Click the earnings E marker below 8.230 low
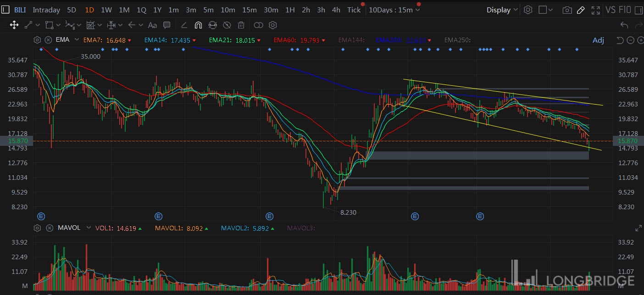Viewport: 644px width, 295px height. coord(270,216)
